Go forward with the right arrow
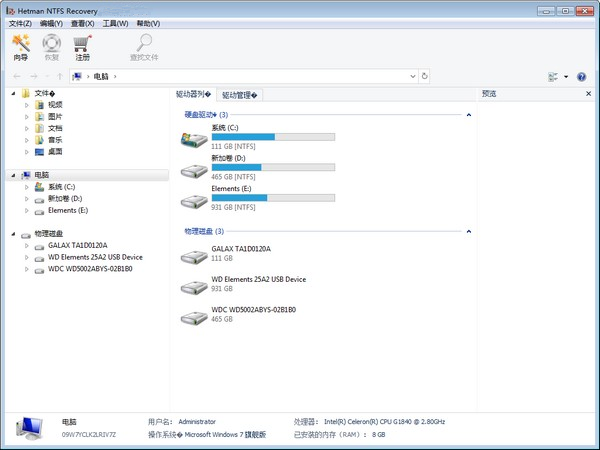Screen dimensions: 600x450 34,77
